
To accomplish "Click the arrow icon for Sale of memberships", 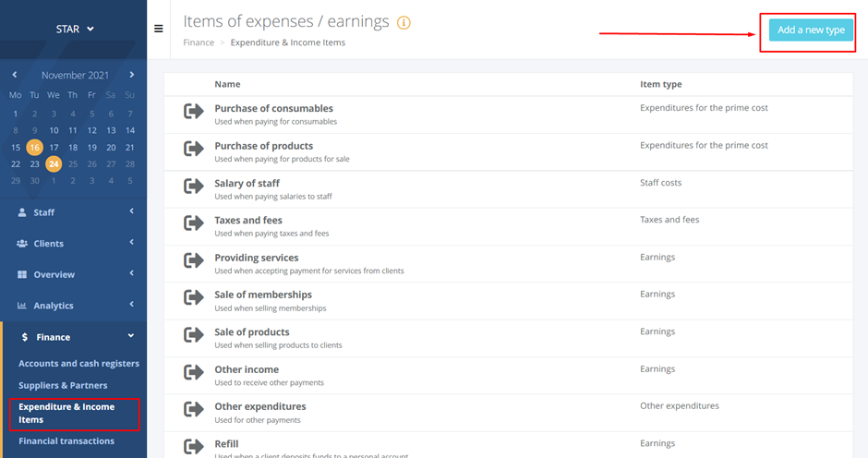I will (194, 298).
